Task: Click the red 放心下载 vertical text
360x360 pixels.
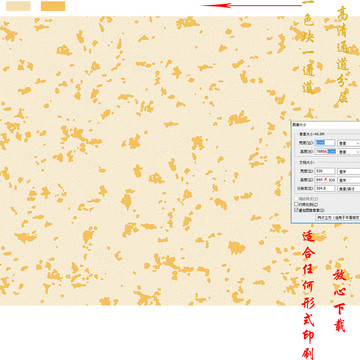Action: (340, 301)
